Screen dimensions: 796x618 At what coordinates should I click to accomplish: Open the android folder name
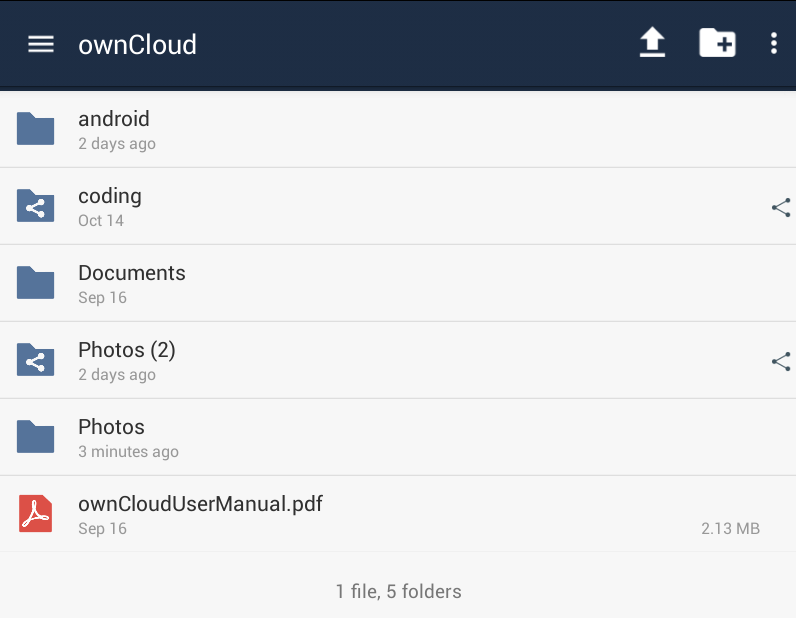pos(114,119)
